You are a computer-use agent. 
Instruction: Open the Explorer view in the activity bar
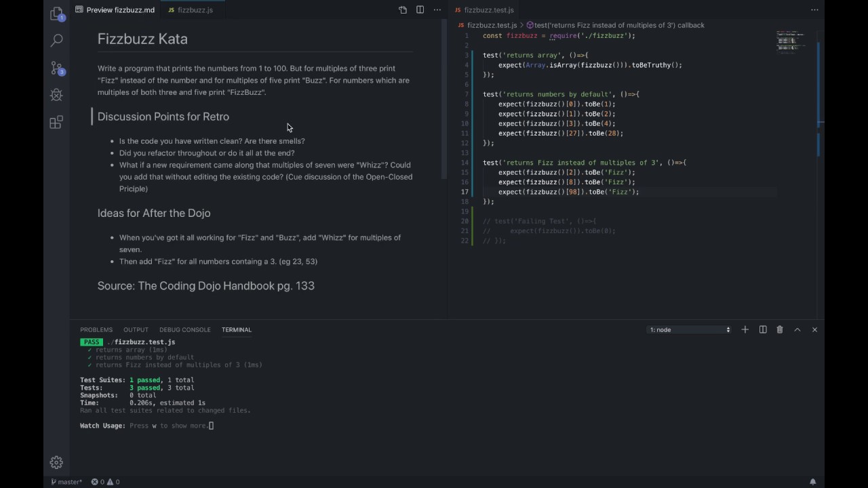click(57, 14)
